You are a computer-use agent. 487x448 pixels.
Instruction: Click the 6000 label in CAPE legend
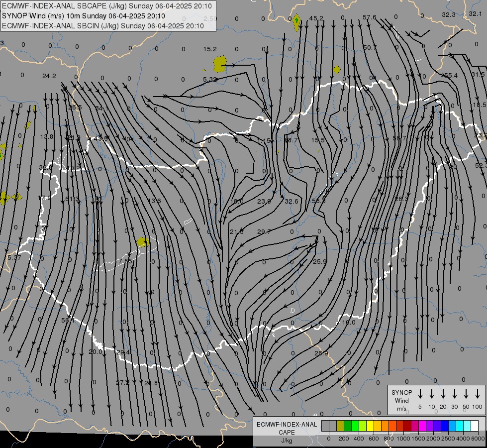tap(478, 439)
